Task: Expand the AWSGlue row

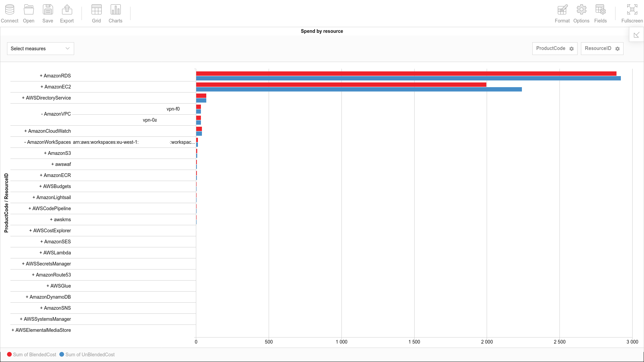Action: [x=59, y=286]
